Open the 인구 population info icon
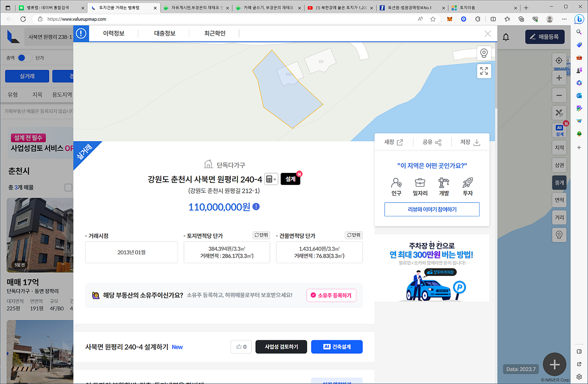The image size is (588, 384). pyautogui.click(x=396, y=187)
